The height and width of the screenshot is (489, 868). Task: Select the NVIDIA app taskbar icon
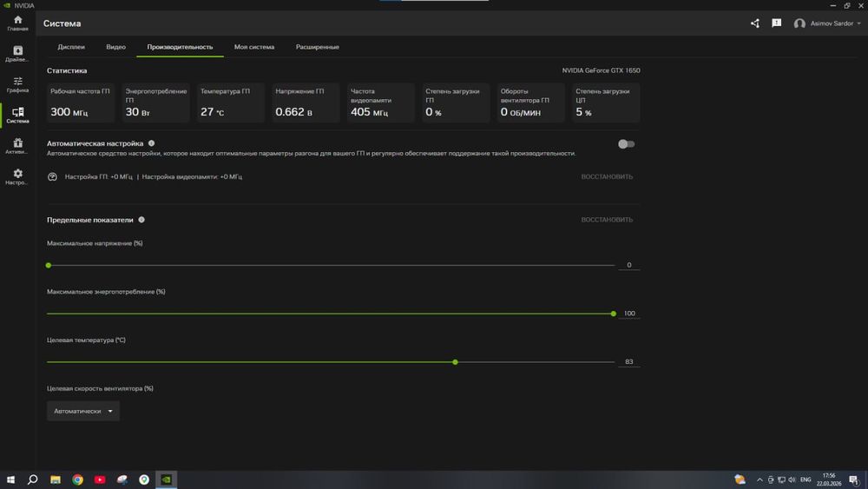click(x=166, y=479)
